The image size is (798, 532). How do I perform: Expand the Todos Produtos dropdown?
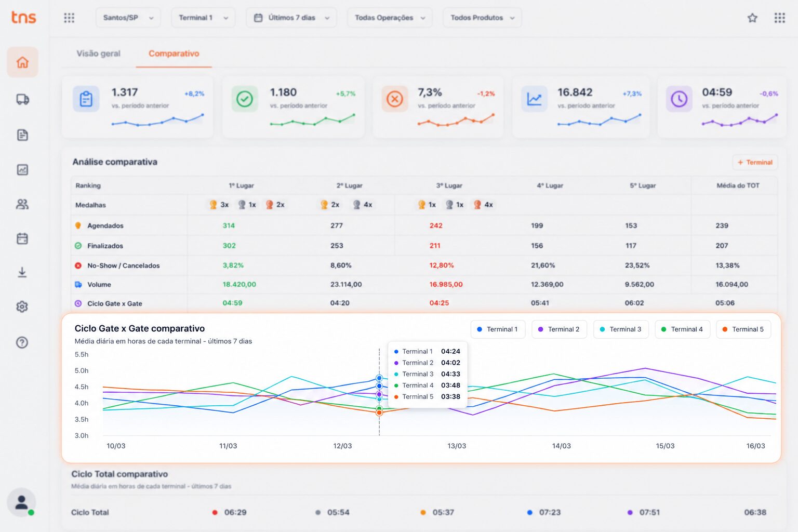(x=482, y=18)
